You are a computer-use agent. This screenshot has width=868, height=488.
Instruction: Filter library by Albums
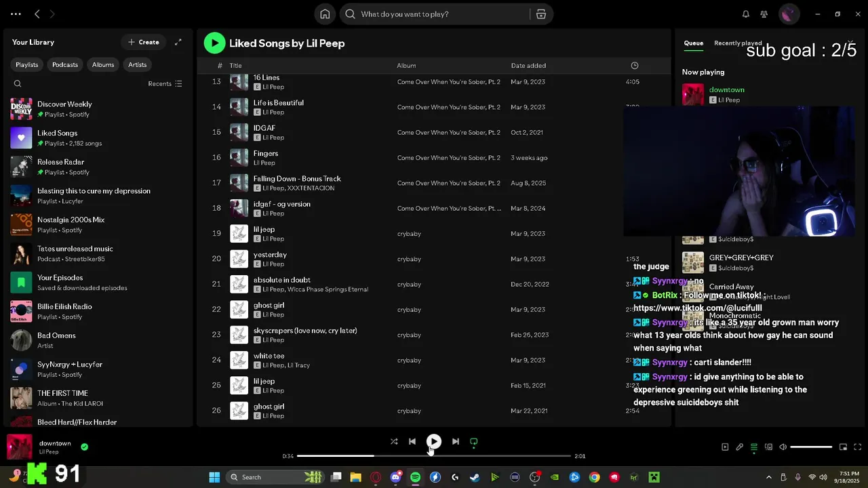pyautogui.click(x=103, y=64)
